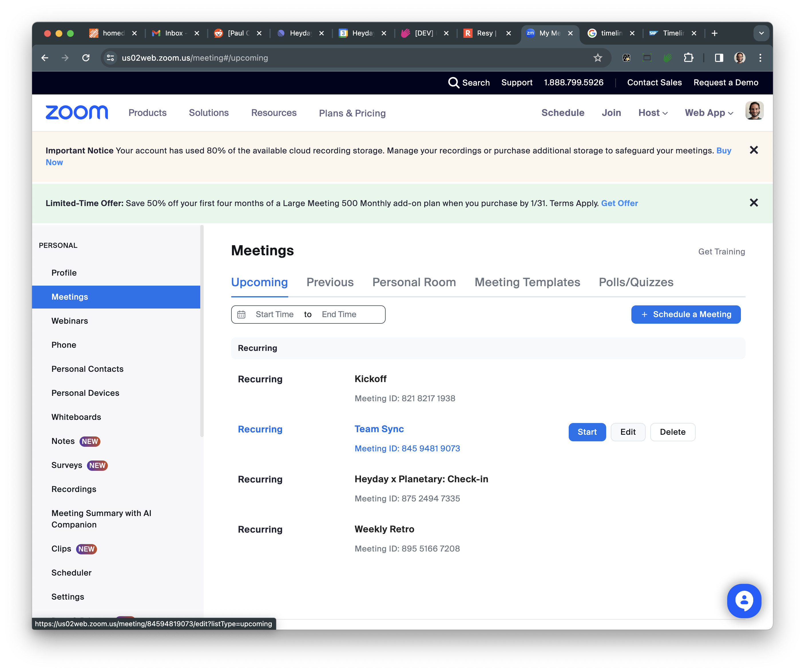The width and height of the screenshot is (805, 672).
Task: Switch to the Meeting Templates tab
Action: pyautogui.click(x=527, y=282)
